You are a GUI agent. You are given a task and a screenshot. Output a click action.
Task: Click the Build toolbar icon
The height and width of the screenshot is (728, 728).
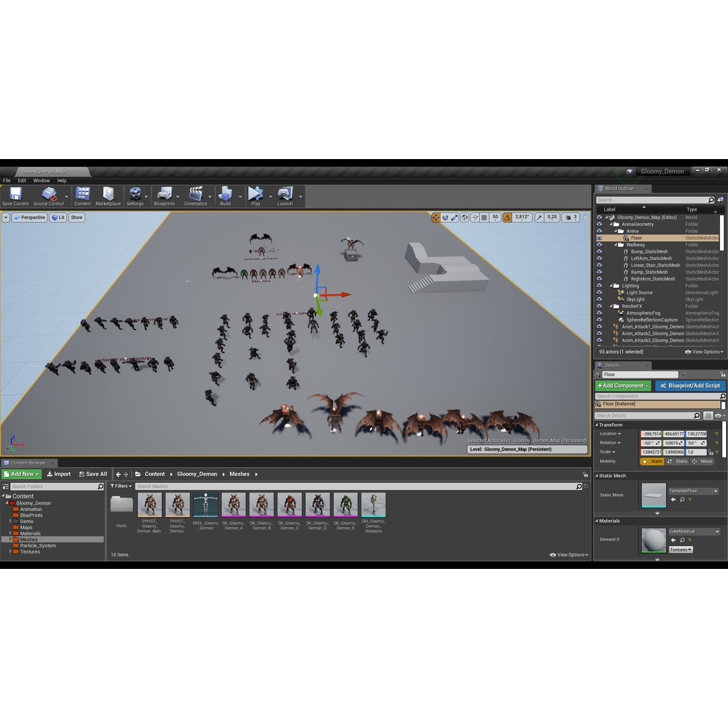coord(226,196)
